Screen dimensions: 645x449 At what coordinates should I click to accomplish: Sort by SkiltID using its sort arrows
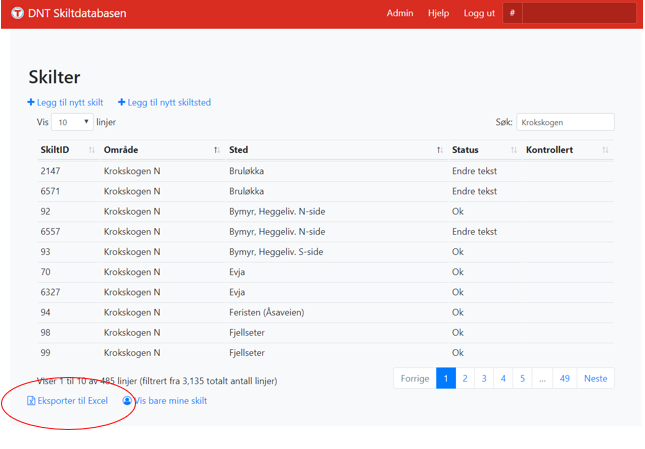(92, 150)
